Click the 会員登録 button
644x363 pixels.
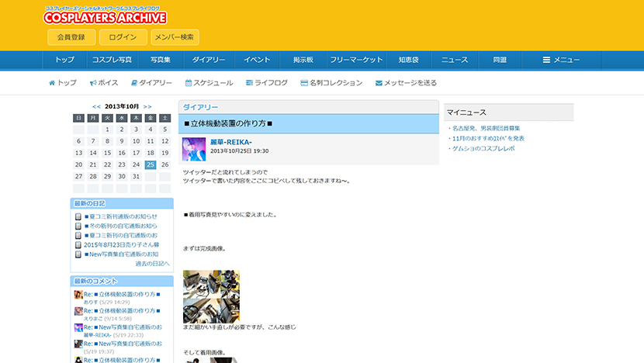point(71,37)
